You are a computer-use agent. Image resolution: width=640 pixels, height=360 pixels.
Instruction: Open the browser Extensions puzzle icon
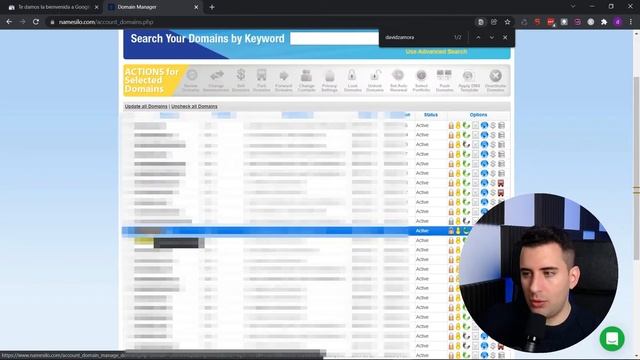tap(604, 22)
